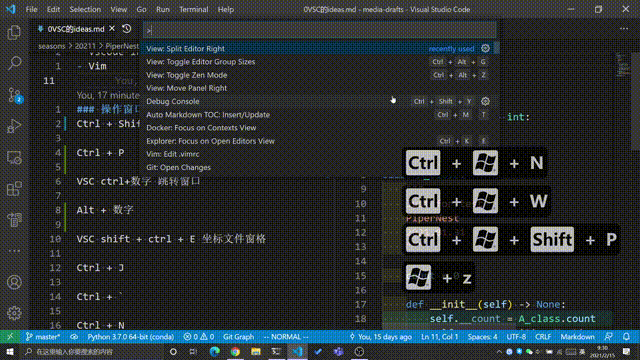Click the eye watch icon in status bar
Viewport: 640px width, 360px height.
click(x=74, y=337)
